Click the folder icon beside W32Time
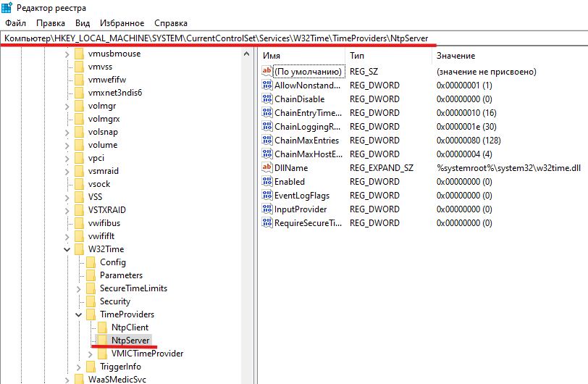This screenshot has width=588, height=384. click(80, 249)
